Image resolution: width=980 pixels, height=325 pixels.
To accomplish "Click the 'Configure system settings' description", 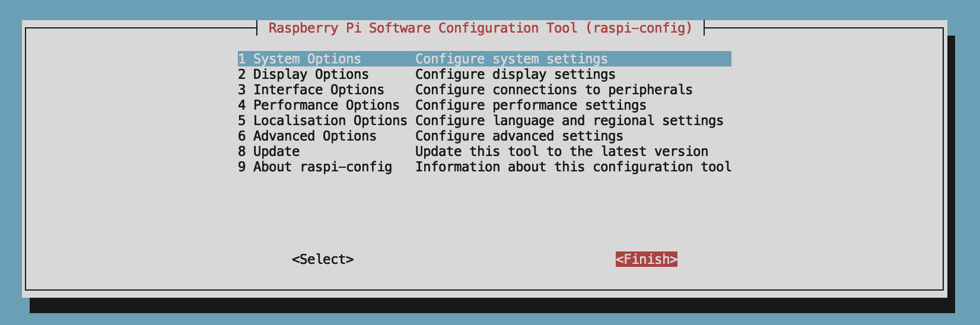I will click(511, 59).
